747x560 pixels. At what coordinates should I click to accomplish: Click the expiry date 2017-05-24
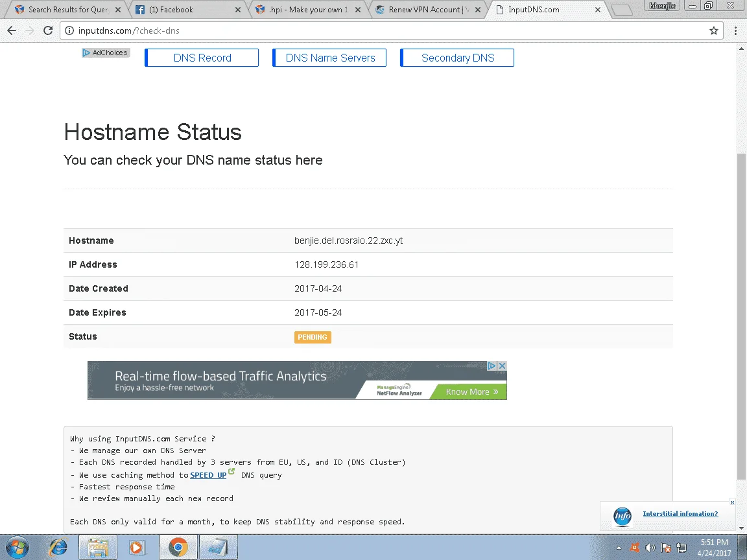click(x=318, y=312)
